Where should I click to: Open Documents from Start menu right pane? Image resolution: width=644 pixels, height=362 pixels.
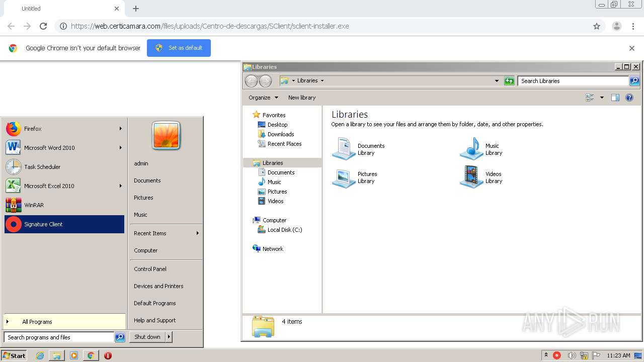(x=147, y=180)
